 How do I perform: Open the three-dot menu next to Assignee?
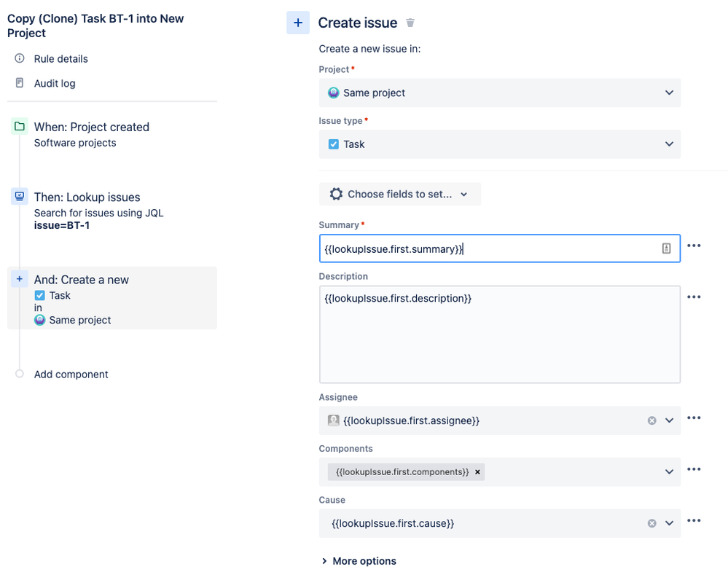694,418
